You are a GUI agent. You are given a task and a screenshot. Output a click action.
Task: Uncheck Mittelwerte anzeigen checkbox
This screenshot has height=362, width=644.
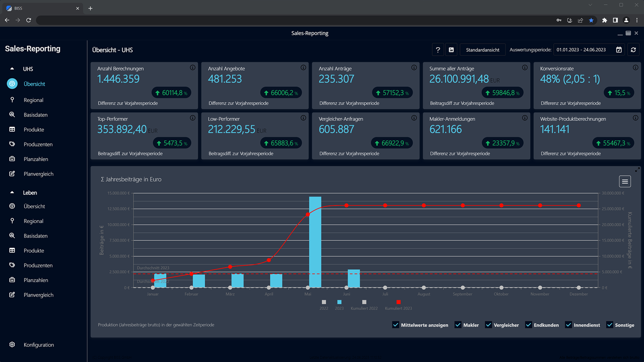pyautogui.click(x=395, y=325)
